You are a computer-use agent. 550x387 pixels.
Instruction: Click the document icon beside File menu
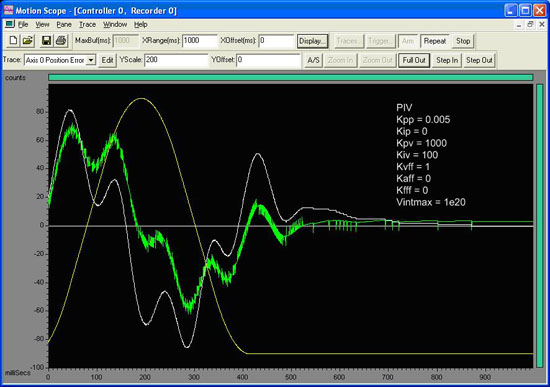click(x=9, y=24)
